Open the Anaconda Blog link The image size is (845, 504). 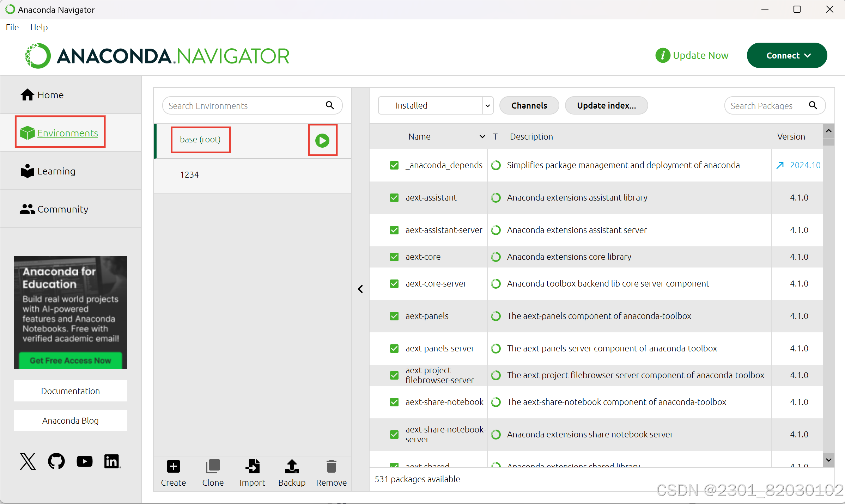click(71, 420)
